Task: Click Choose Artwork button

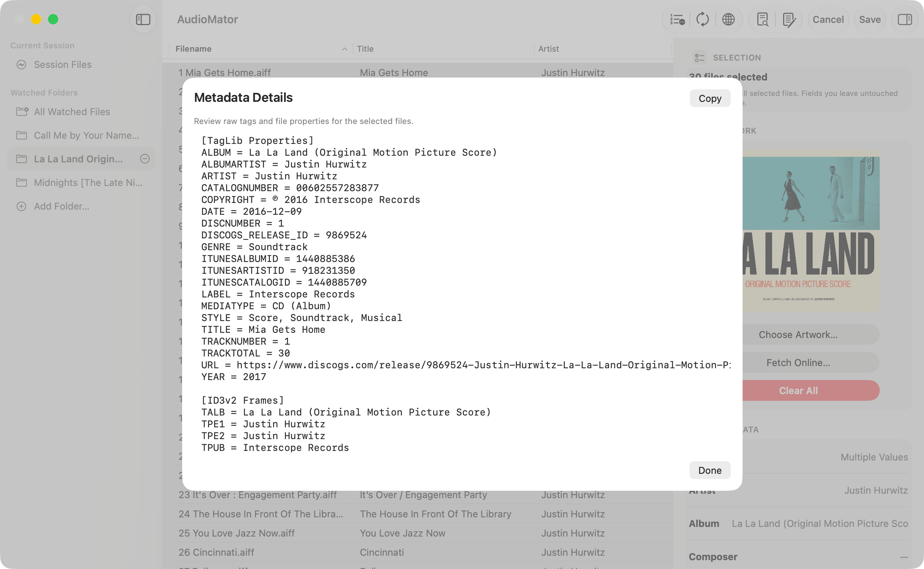Action: 798,334
